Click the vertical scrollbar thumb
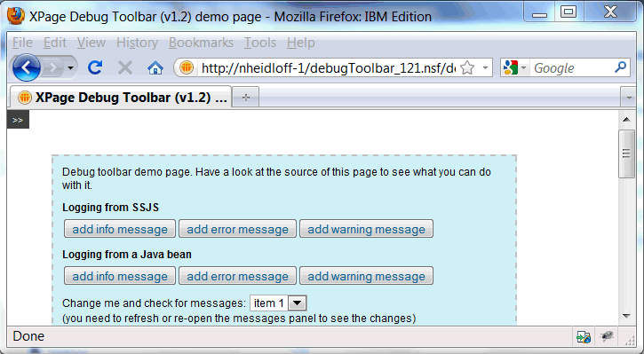The height and width of the screenshot is (354, 644). (x=626, y=153)
